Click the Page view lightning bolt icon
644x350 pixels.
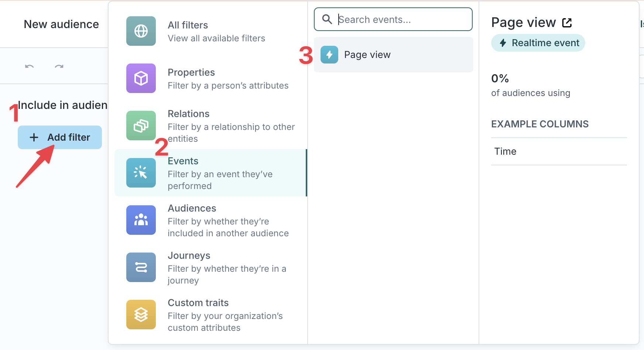click(x=329, y=55)
